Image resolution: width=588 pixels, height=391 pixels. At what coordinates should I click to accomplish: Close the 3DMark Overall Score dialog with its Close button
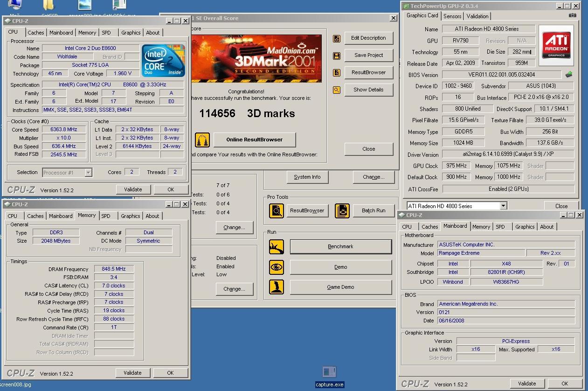[x=368, y=149]
